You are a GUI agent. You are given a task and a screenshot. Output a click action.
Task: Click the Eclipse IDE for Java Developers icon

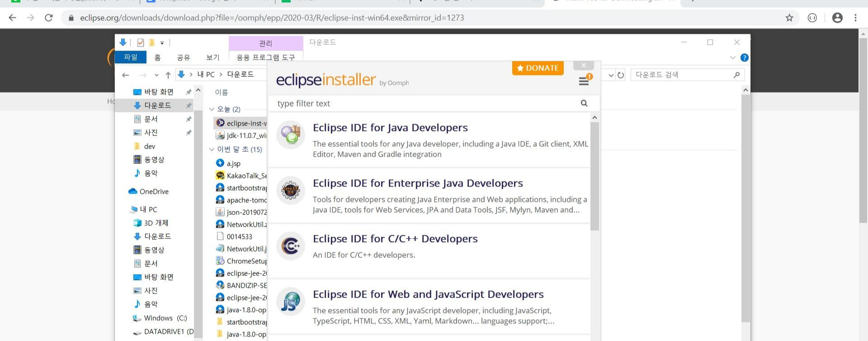[291, 135]
